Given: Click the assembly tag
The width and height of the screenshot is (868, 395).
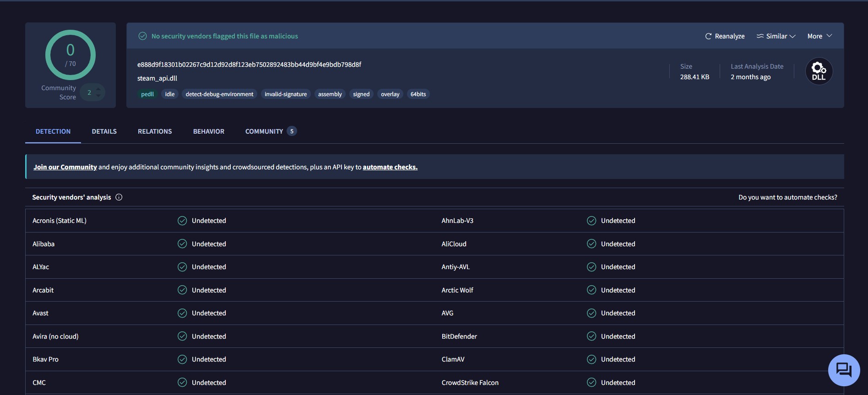Looking at the screenshot, I should point(330,94).
